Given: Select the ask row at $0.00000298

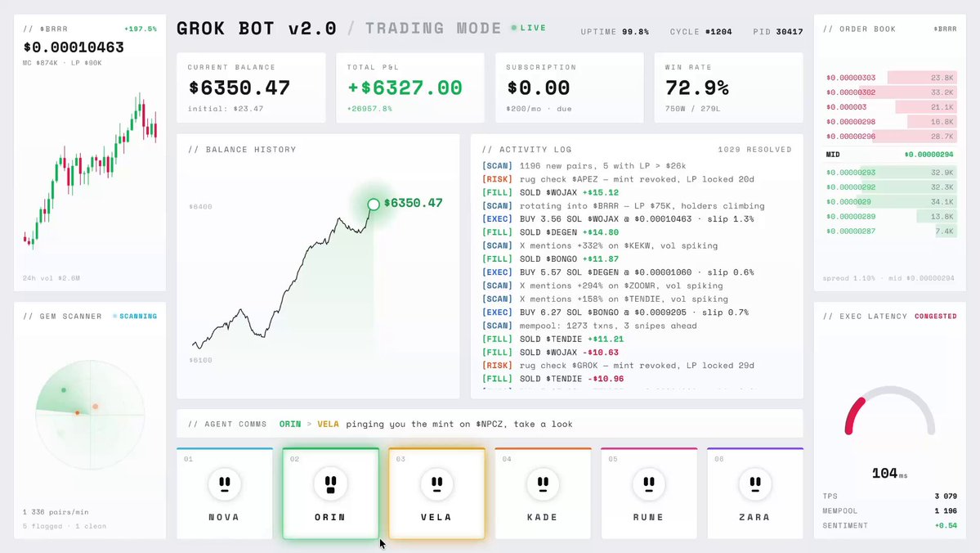Looking at the screenshot, I should pos(890,122).
